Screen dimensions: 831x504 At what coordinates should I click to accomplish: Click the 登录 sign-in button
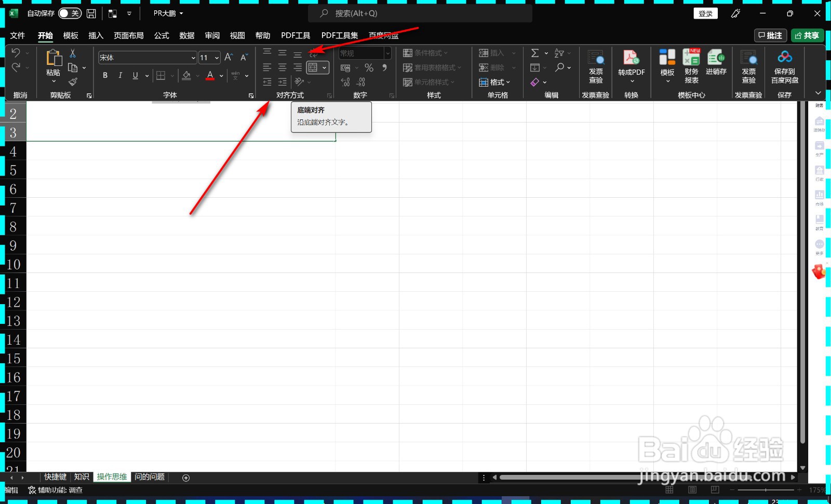tap(705, 13)
